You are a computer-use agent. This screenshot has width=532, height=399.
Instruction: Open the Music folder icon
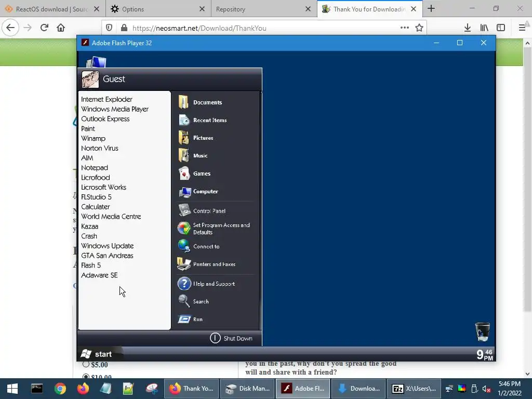point(183,155)
